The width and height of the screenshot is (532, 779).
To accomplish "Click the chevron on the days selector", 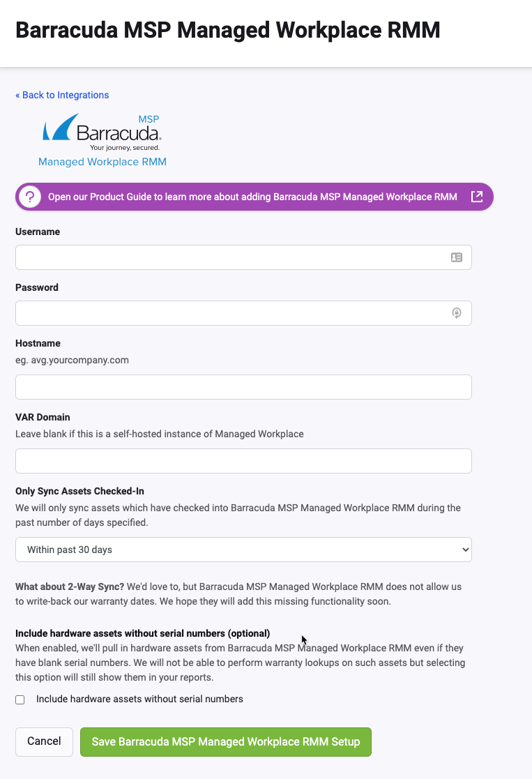I will tap(465, 549).
